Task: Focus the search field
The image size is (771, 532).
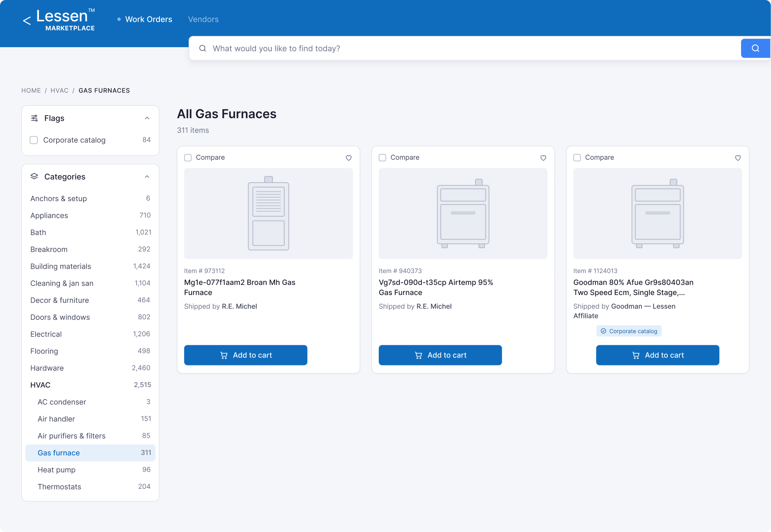Action: [x=465, y=48]
